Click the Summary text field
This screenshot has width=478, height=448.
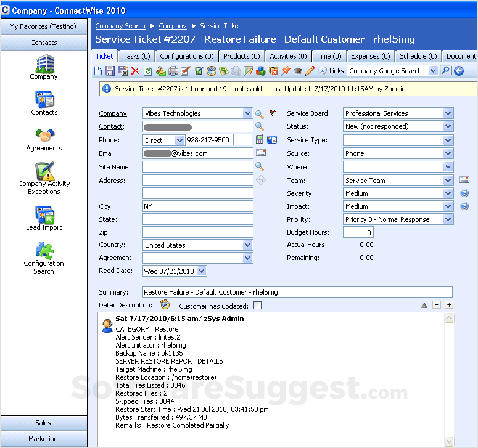[297, 292]
